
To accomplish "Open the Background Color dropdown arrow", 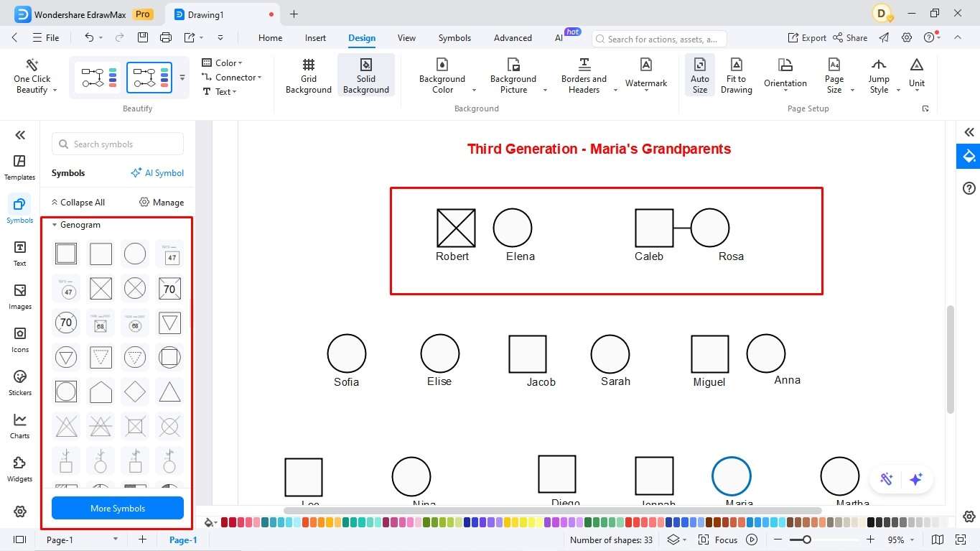I will click(475, 91).
